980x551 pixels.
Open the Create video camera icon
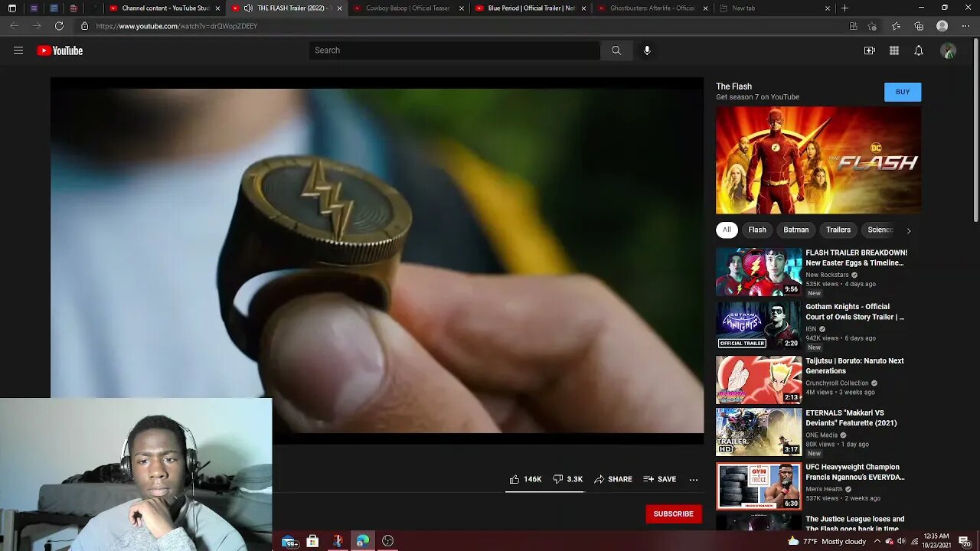(x=870, y=51)
